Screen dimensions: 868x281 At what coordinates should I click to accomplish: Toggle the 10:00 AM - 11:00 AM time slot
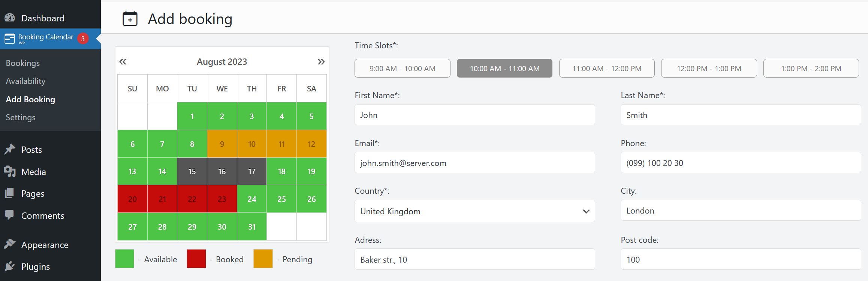pyautogui.click(x=504, y=68)
